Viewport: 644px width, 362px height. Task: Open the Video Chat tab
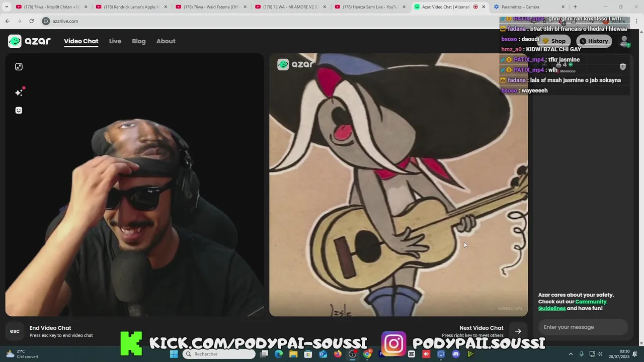(81, 41)
